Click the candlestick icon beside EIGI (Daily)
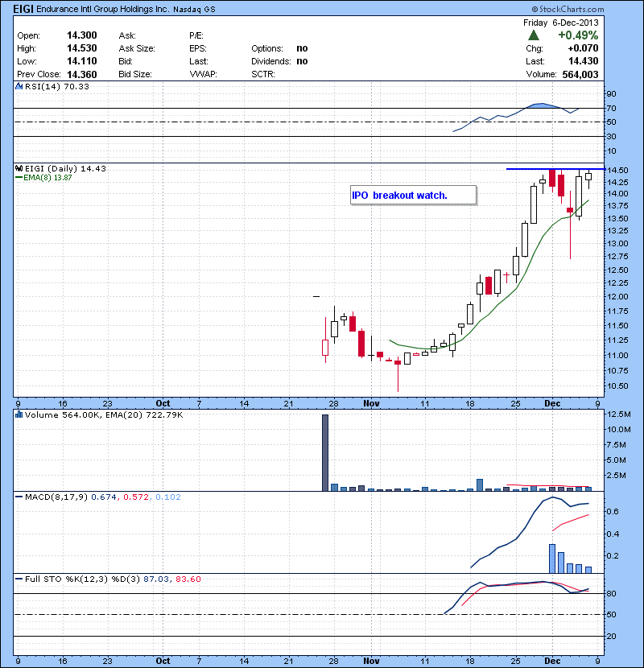 tap(19, 168)
